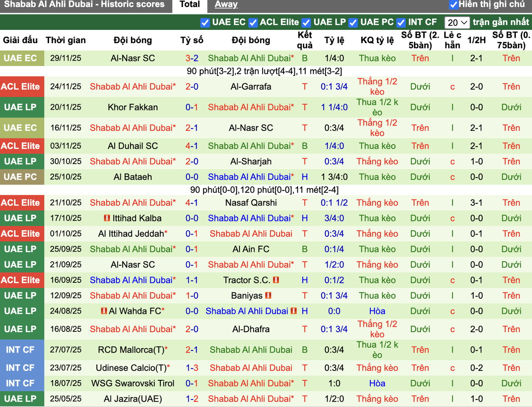The width and height of the screenshot is (532, 407).
Task: Open the Shabab Al Ahli Dubai team link
Action: point(249,58)
